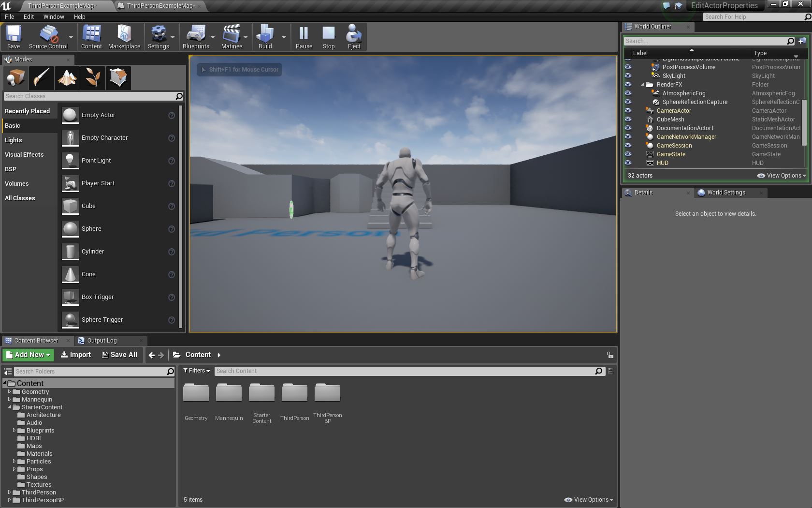The height and width of the screenshot is (508, 812).
Task: Open the Blueprints dropdown arrow
Action: (213, 37)
